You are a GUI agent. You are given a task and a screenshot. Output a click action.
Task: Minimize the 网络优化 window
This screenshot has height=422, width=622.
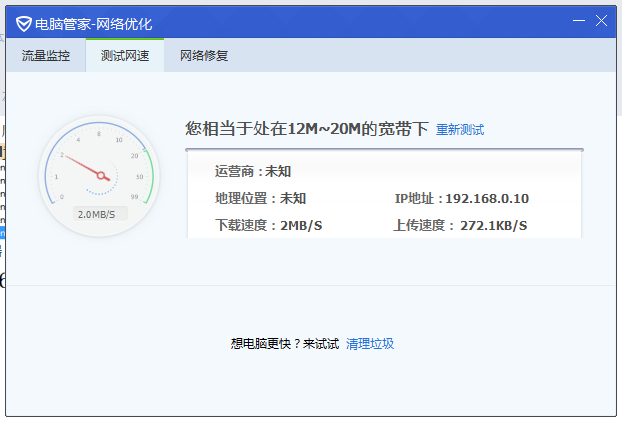point(579,21)
